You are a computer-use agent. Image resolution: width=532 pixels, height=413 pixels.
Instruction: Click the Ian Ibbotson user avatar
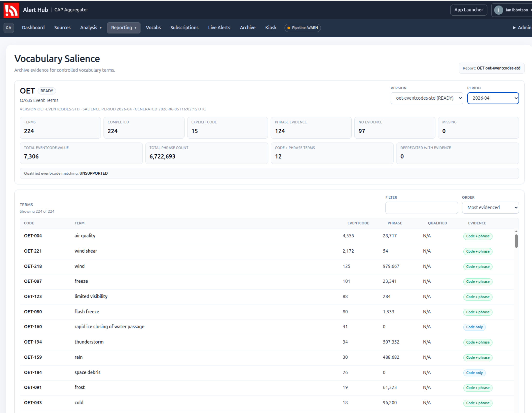(498, 10)
